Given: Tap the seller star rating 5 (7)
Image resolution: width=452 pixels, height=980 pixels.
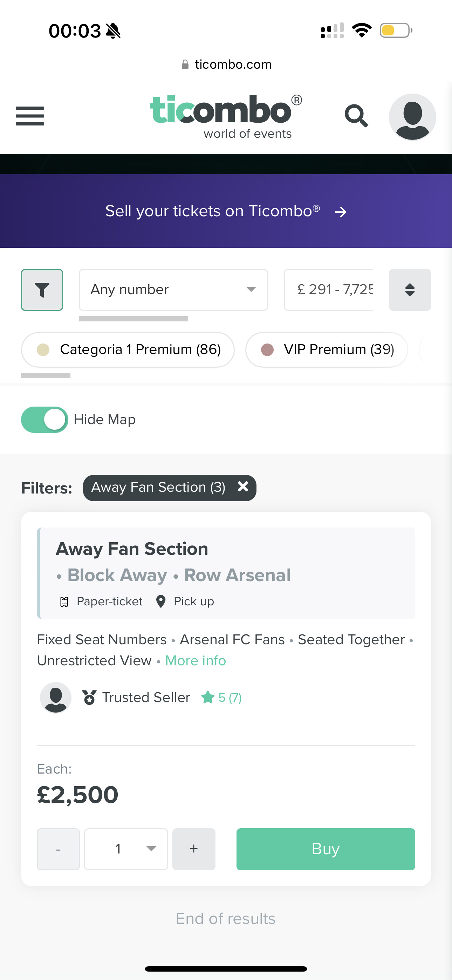Looking at the screenshot, I should (221, 697).
